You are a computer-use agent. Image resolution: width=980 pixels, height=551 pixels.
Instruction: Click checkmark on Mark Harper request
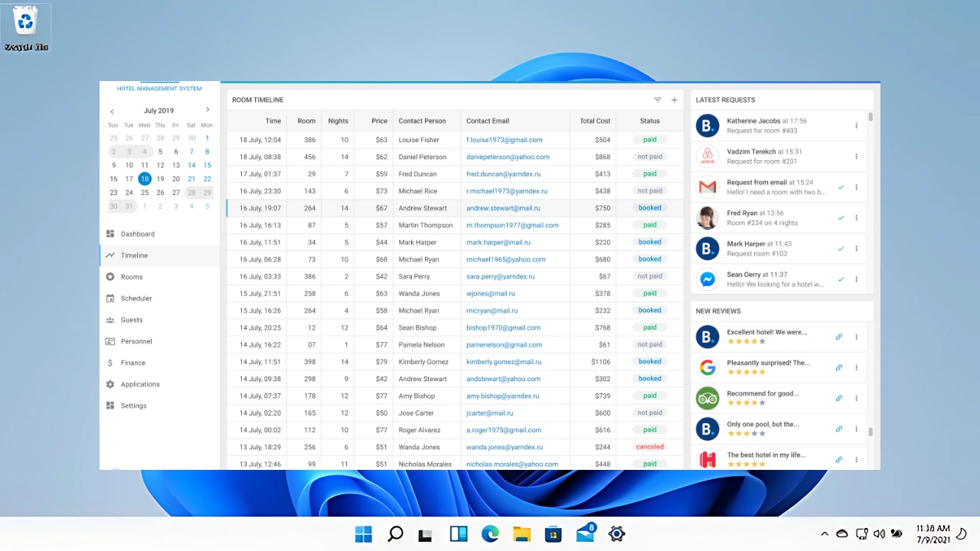click(x=841, y=248)
